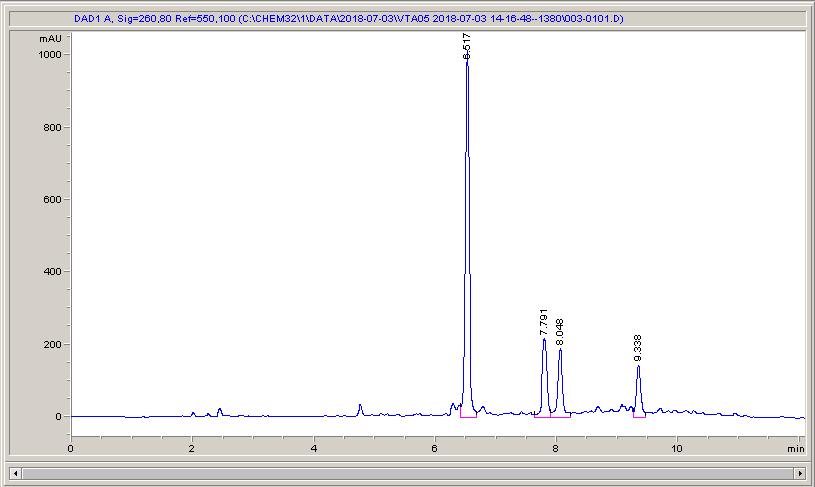Click the mAU axis unit label
The width and height of the screenshot is (815, 487).
coord(50,39)
